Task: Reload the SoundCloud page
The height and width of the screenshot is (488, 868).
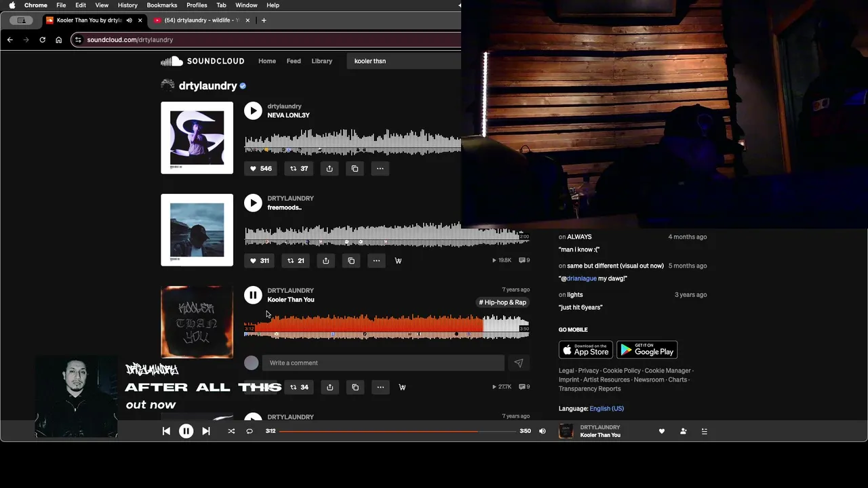Action: tap(42, 40)
